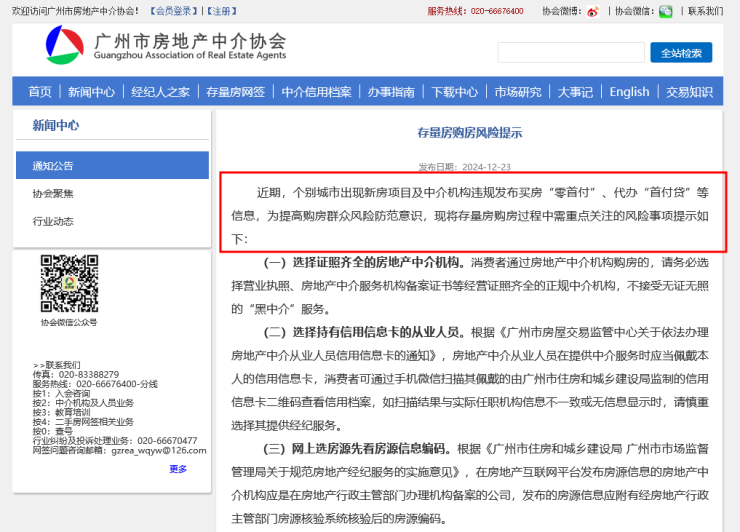The width and height of the screenshot is (740, 532).
Task: Open the 经纪人之家 nav item
Action: click(x=160, y=92)
